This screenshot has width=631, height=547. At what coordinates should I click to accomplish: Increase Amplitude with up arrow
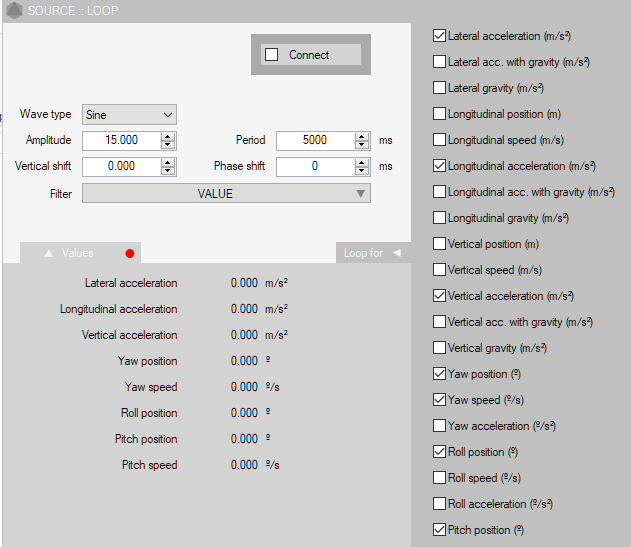[x=168, y=136]
